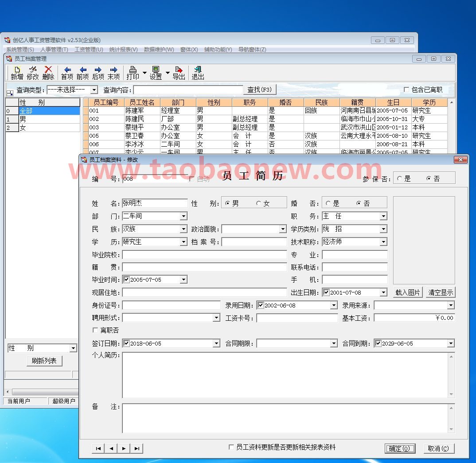The image size is (476, 463).
Task: Jump to last record with 末项
Action: [113, 73]
